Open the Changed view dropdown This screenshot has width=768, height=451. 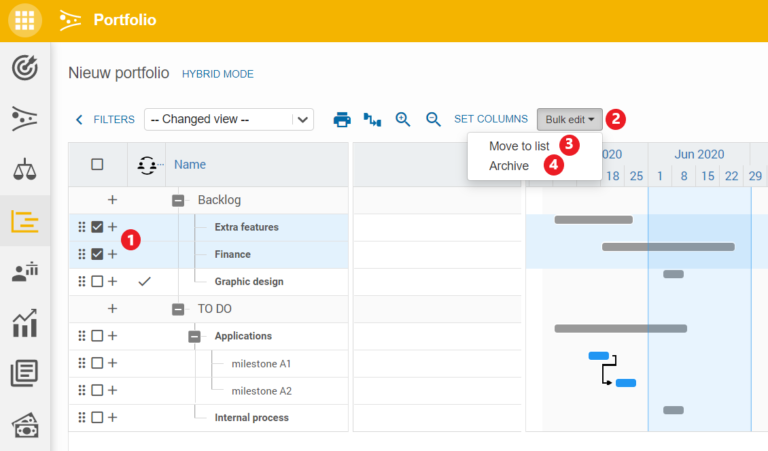pos(229,119)
